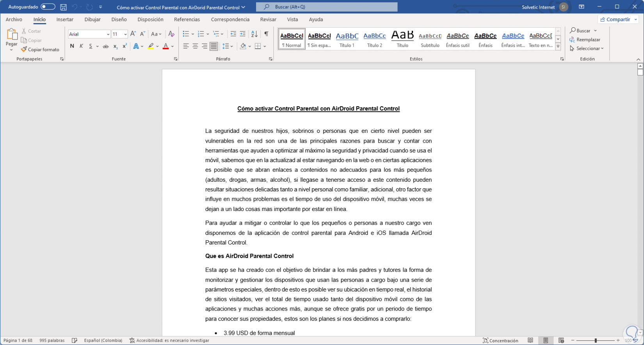
Task: Apply subscript formatting
Action: point(115,46)
